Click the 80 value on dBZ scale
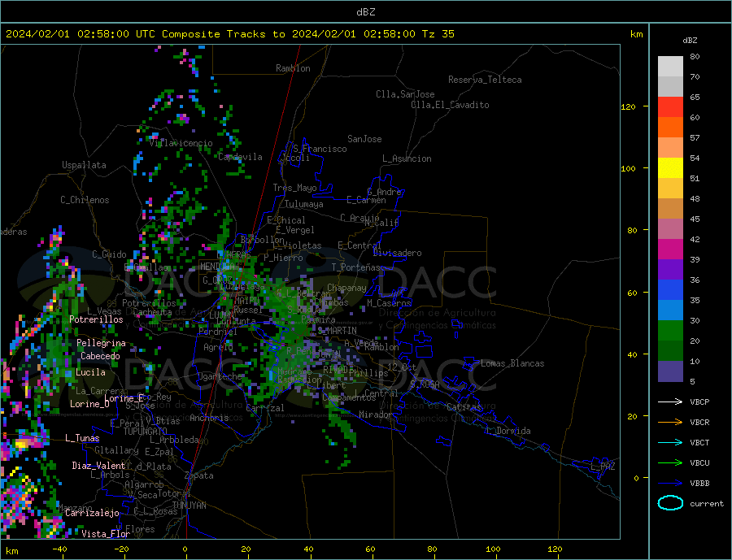 [x=695, y=56]
